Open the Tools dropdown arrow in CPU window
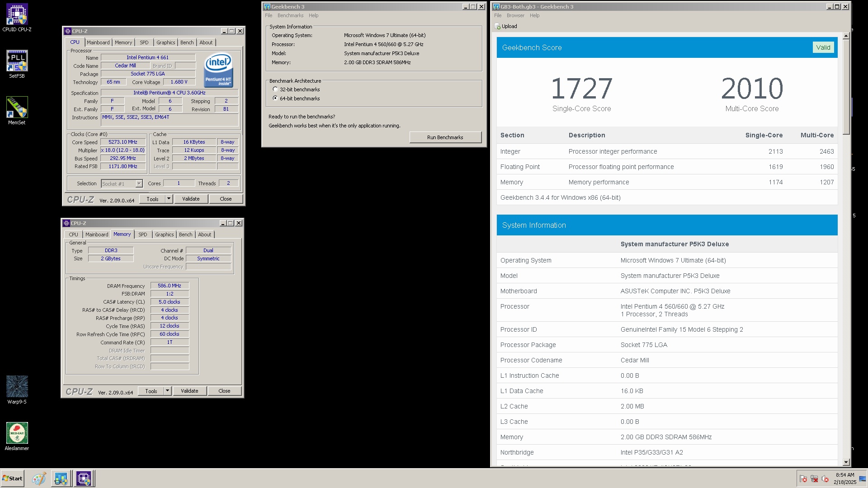This screenshot has height=488, width=868. 169,199
